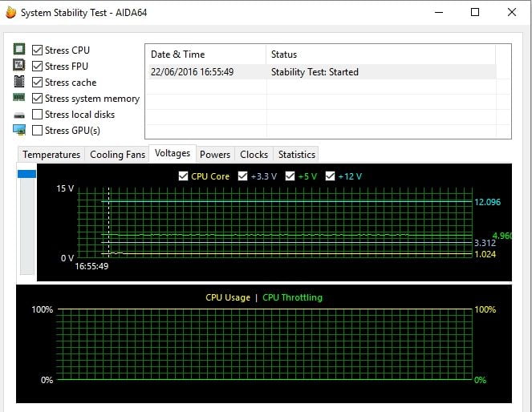Click the CPU chip icon beside Stress CPU
Image resolution: width=532 pixels, height=412 pixels.
(19, 50)
